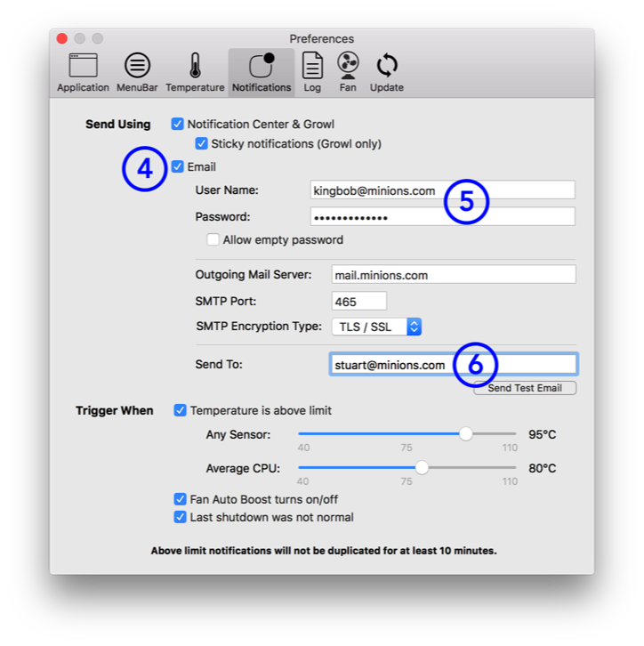Open the Update preferences pane
Screen dimensions: 644x646
coord(386,72)
